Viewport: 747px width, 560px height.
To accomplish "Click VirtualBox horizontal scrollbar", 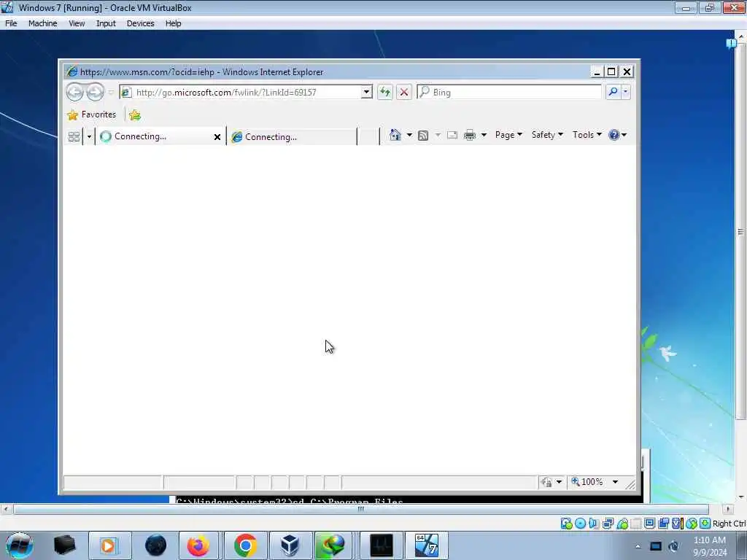I will [x=360, y=509].
